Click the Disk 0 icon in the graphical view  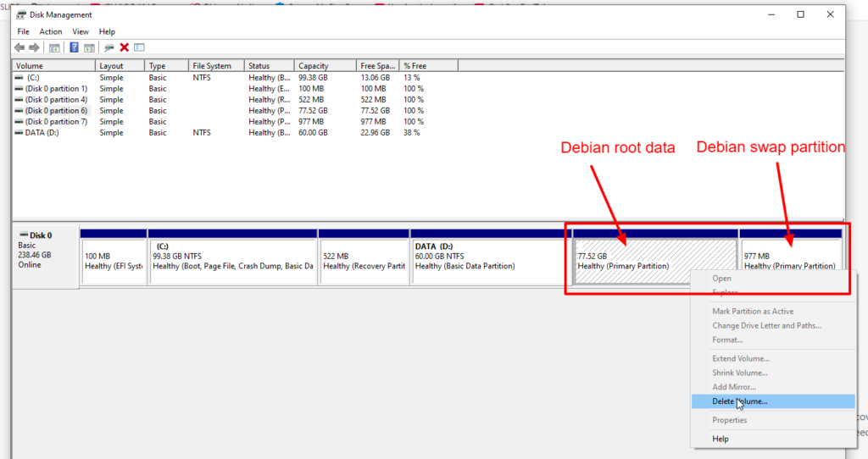tap(24, 235)
